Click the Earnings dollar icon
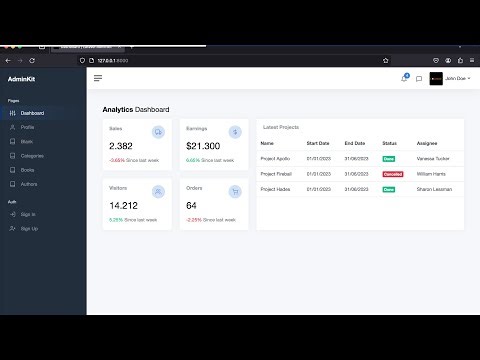 click(235, 132)
